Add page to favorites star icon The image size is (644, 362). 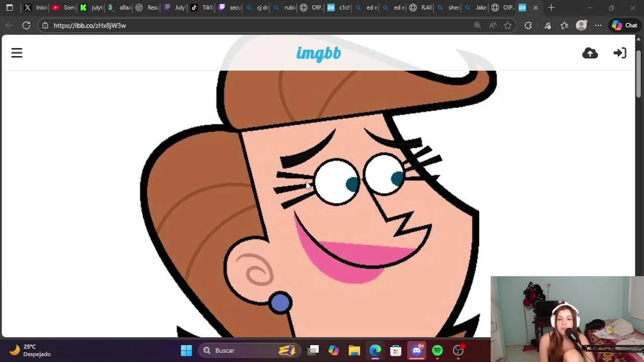[508, 25]
